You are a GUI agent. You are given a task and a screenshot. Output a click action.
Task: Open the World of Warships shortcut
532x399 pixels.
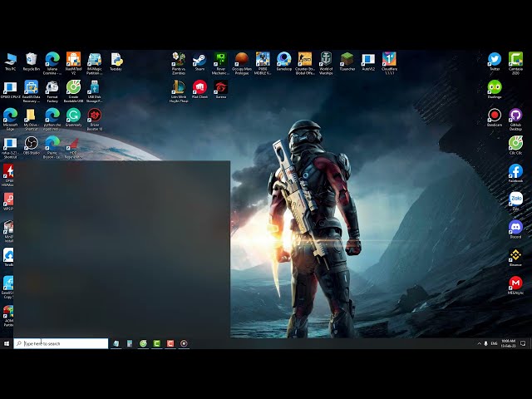(x=326, y=63)
